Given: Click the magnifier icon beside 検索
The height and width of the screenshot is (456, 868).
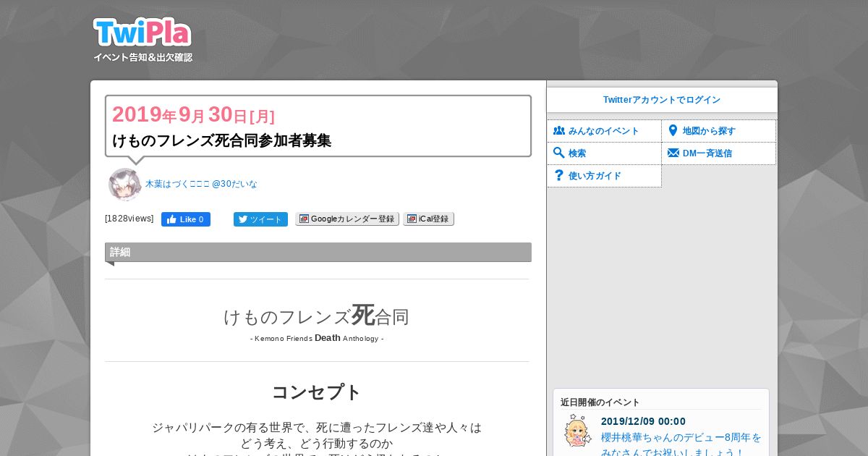Looking at the screenshot, I should 559,153.
